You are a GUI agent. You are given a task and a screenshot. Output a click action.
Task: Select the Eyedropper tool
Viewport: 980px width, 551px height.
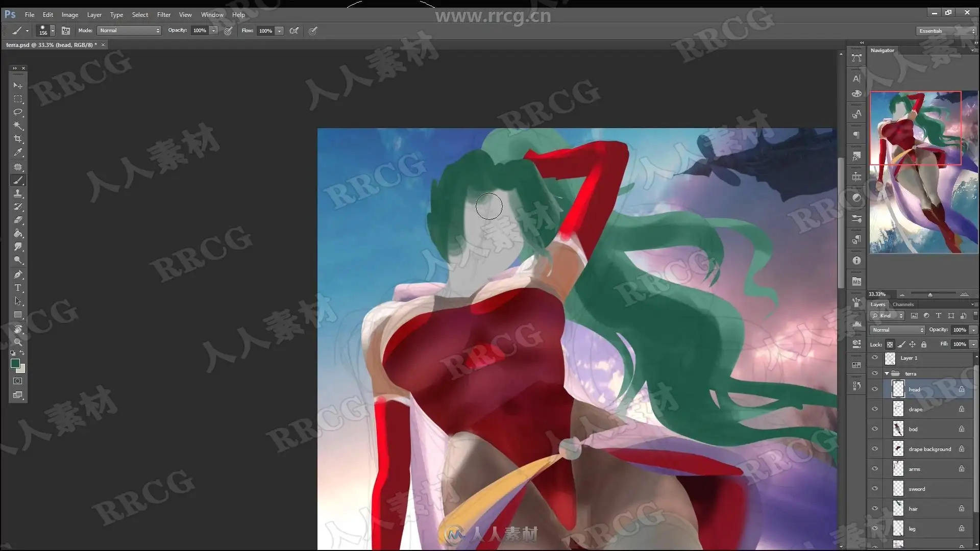coord(18,152)
